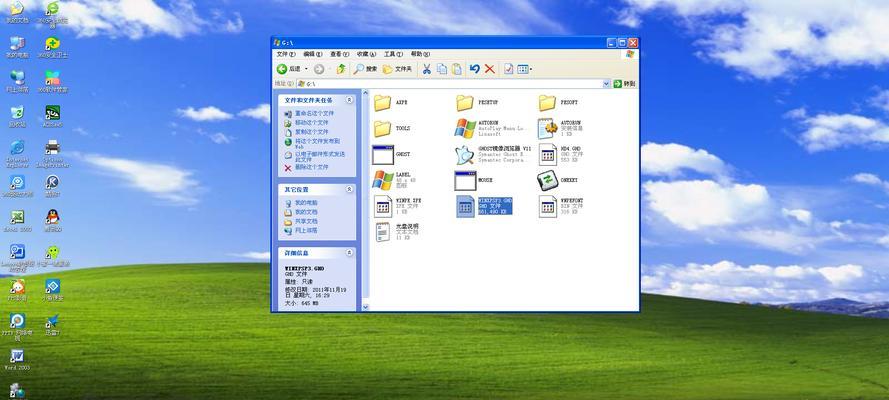889x400 pixels.
Task: Select the AUTORUN AutoPlay application icon
Action: click(465, 129)
